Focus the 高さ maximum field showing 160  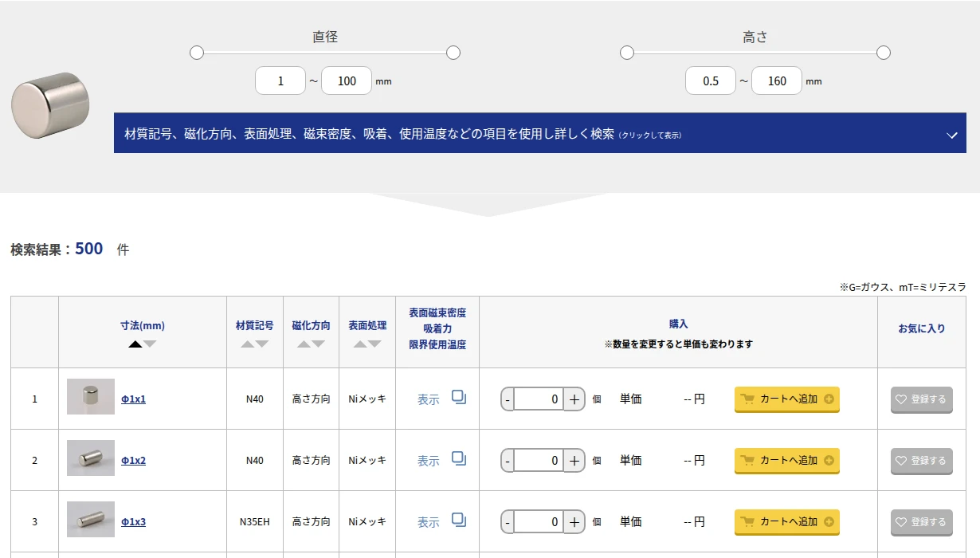pyautogui.click(x=777, y=81)
